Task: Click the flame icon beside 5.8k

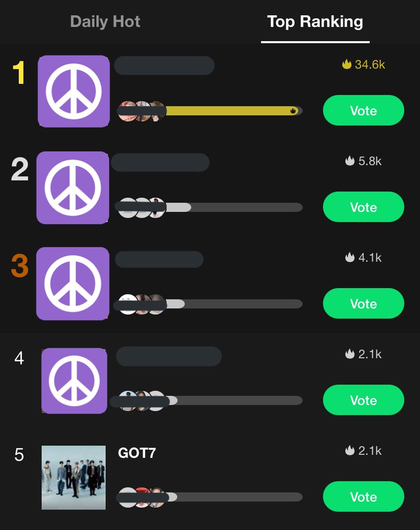Action: pos(350,161)
